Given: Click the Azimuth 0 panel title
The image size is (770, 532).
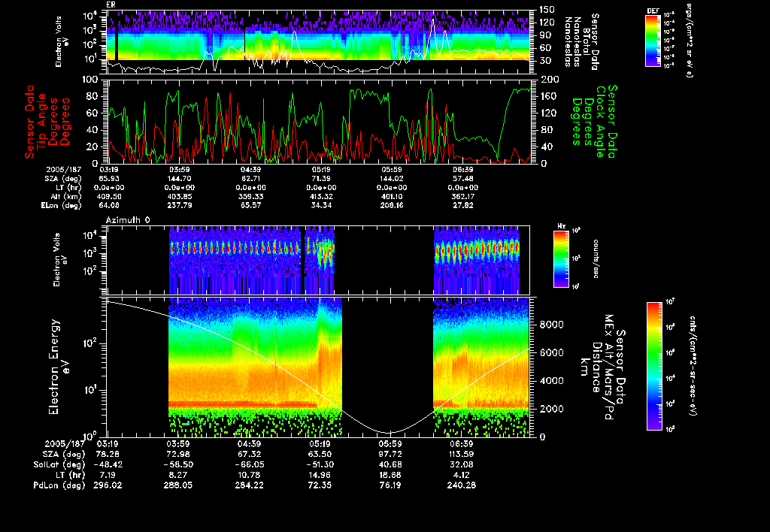Looking at the screenshot, I should pos(128,220).
